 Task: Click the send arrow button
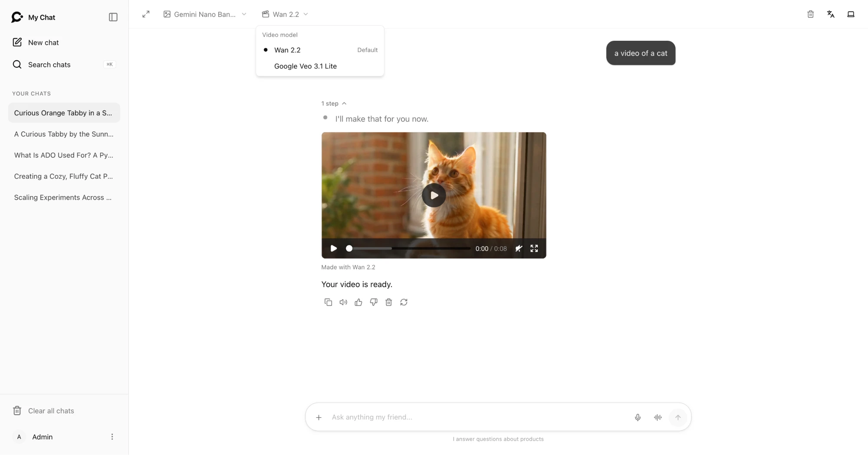(x=678, y=417)
